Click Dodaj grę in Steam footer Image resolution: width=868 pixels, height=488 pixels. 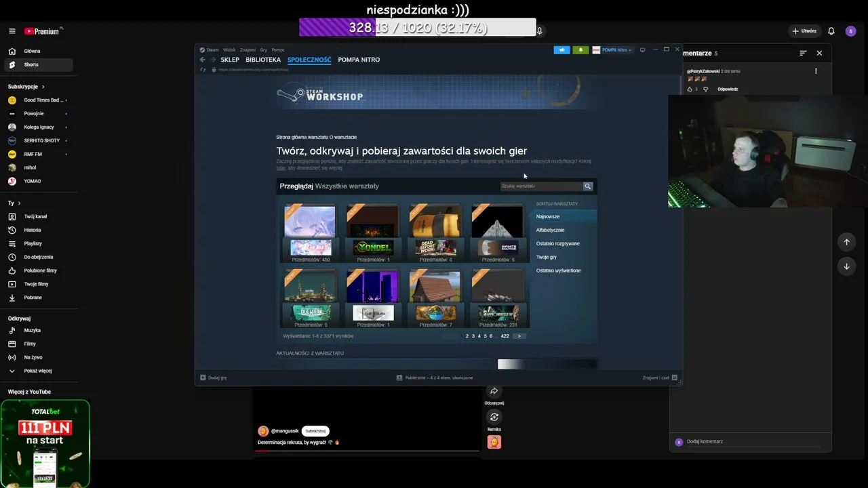point(214,378)
